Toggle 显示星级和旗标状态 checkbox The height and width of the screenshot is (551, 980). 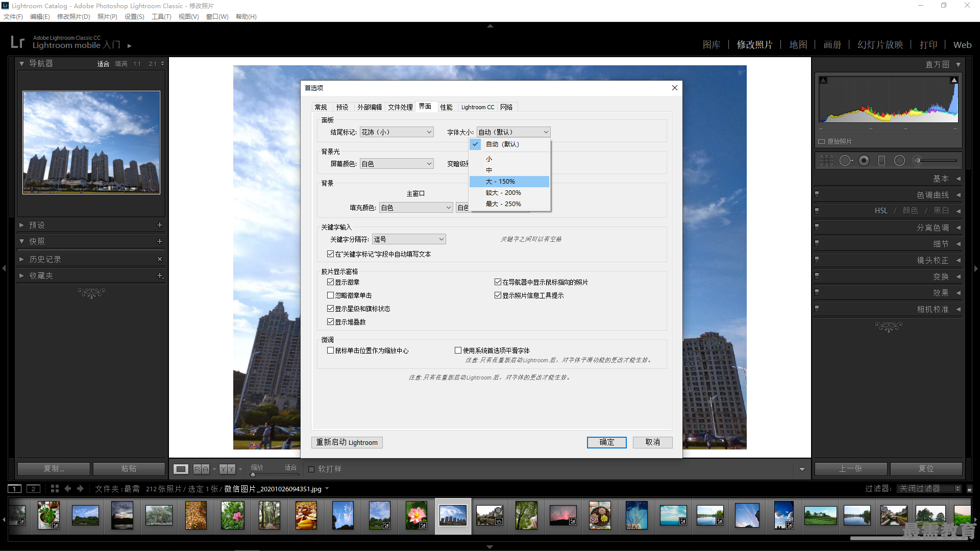(x=330, y=308)
